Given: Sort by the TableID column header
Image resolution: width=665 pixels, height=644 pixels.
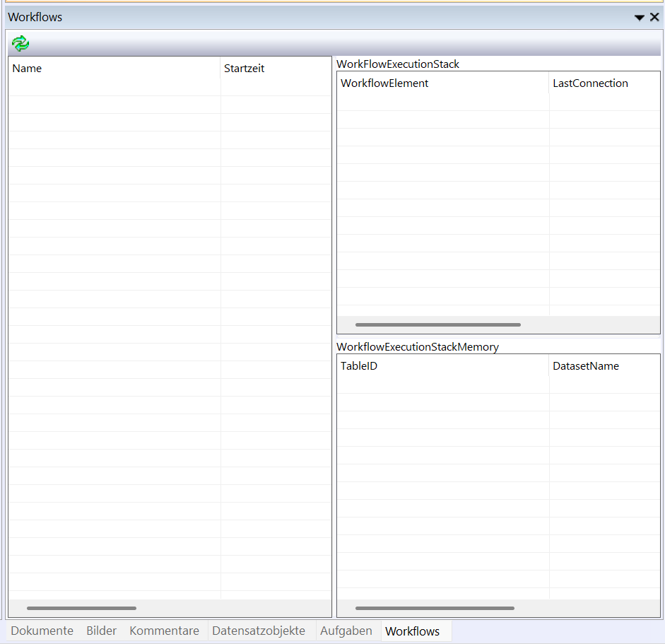Looking at the screenshot, I should 442,366.
